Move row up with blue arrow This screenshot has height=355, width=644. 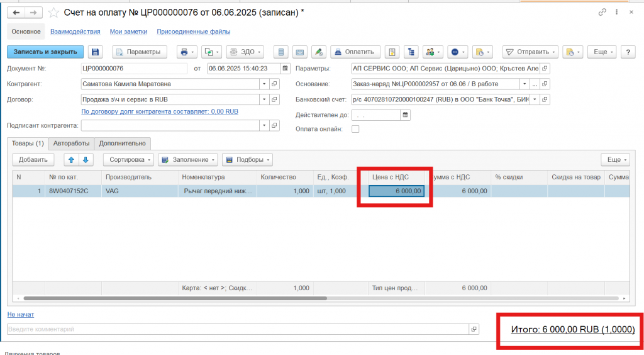[71, 160]
